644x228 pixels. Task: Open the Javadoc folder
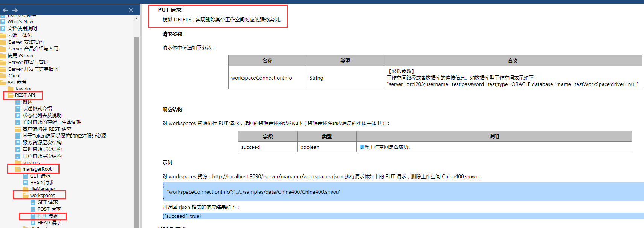(x=23, y=89)
